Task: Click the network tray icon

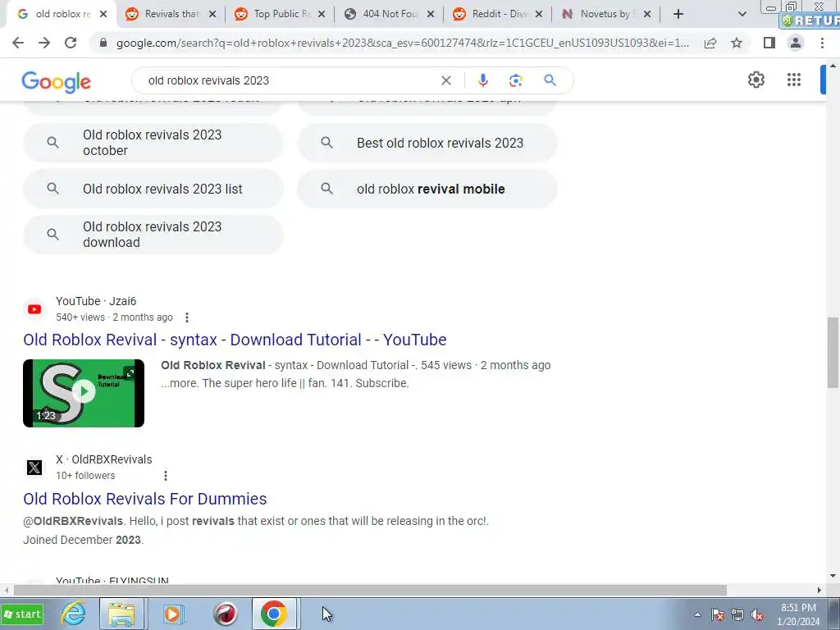Action: 737,615
